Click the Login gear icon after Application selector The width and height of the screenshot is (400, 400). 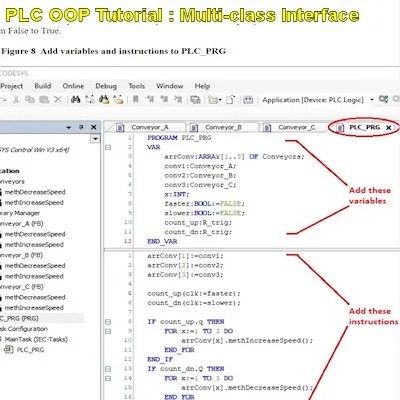pos(383,99)
